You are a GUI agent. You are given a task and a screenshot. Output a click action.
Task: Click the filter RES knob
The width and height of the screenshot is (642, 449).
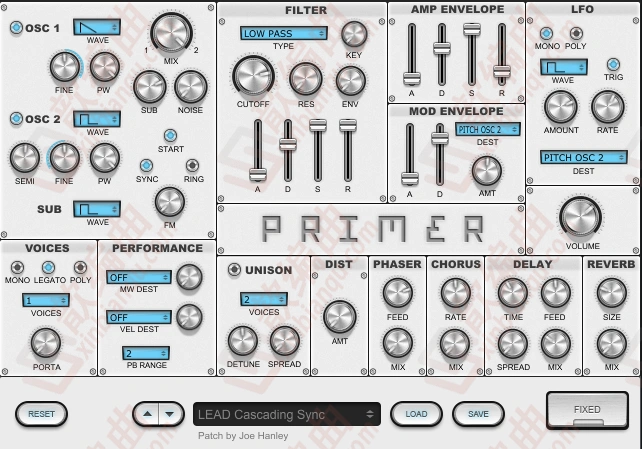(305, 79)
